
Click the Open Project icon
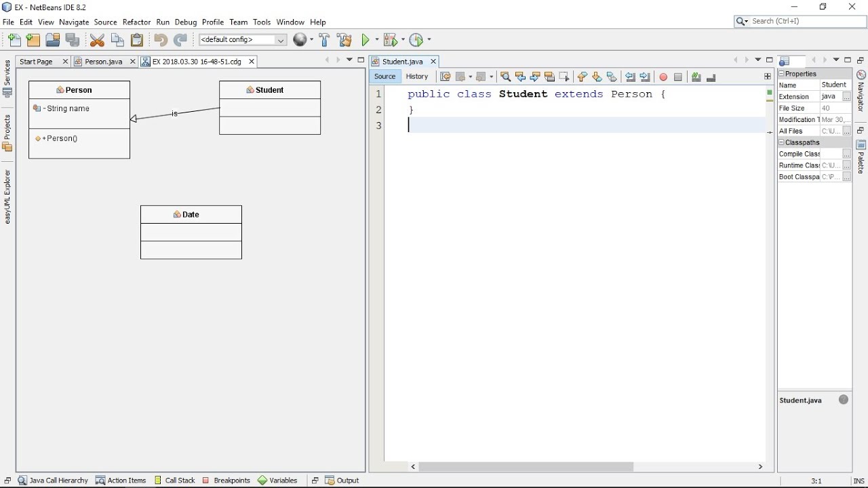pos(53,40)
